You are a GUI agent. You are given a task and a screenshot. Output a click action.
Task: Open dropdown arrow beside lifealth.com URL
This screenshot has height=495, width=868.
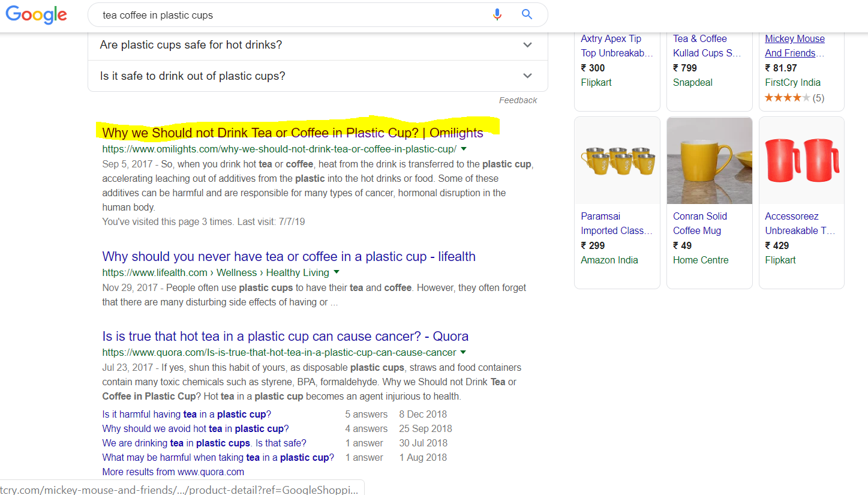click(x=337, y=272)
